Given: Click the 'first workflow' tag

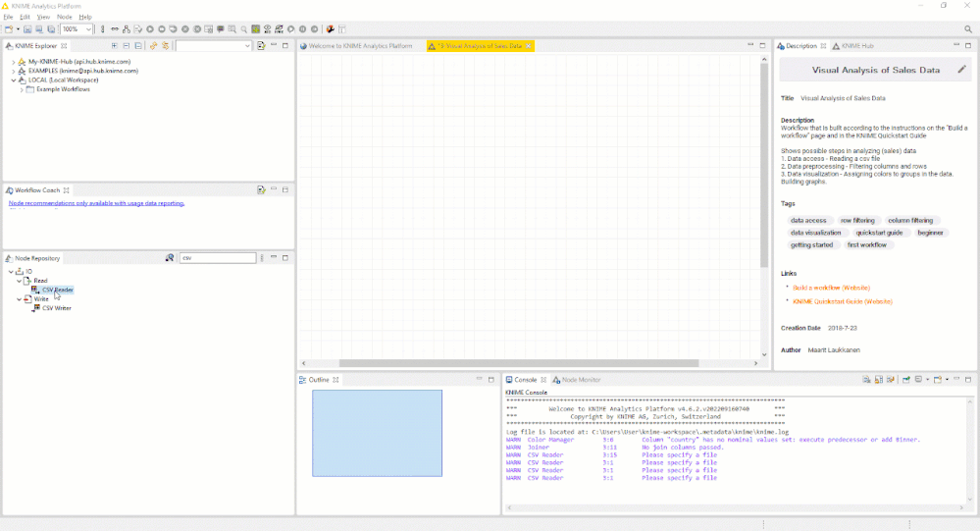Looking at the screenshot, I should click(x=867, y=245).
